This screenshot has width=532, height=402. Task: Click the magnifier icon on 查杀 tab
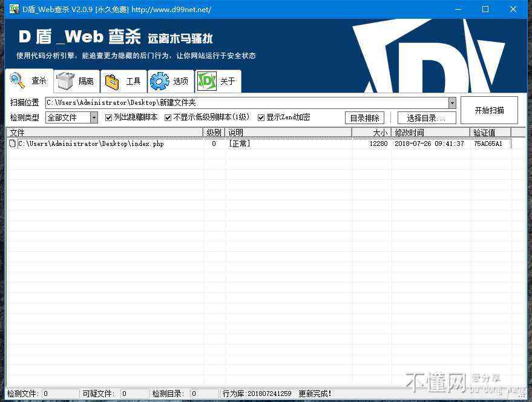[18, 80]
